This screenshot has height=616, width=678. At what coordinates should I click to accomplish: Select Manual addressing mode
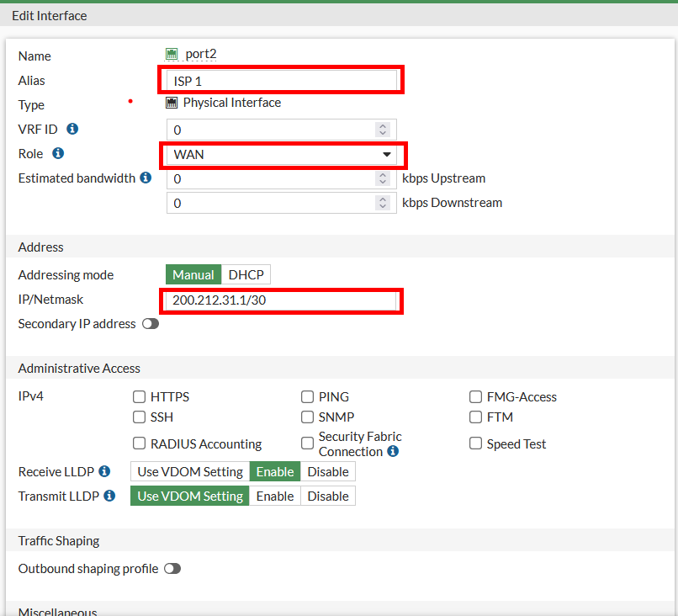coord(193,275)
